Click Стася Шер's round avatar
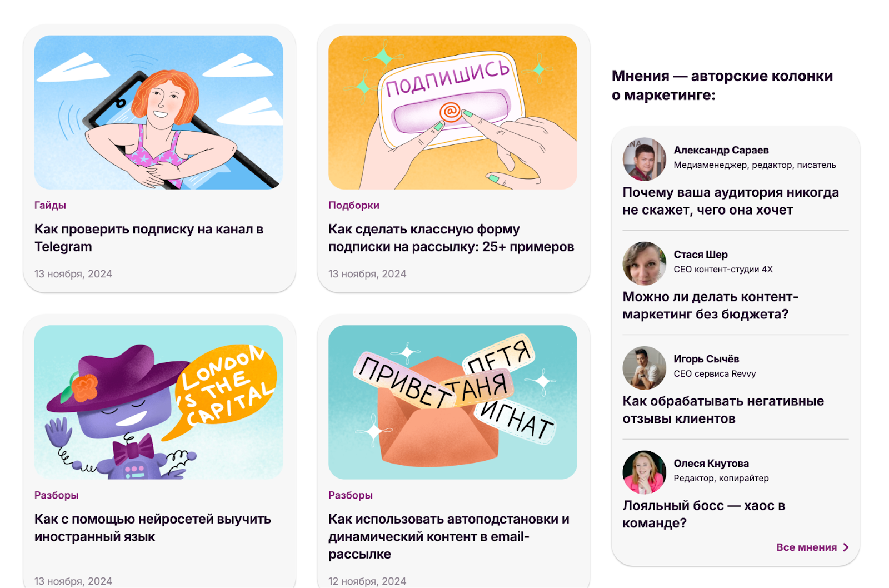Image resolution: width=889 pixels, height=588 pixels. (x=644, y=263)
